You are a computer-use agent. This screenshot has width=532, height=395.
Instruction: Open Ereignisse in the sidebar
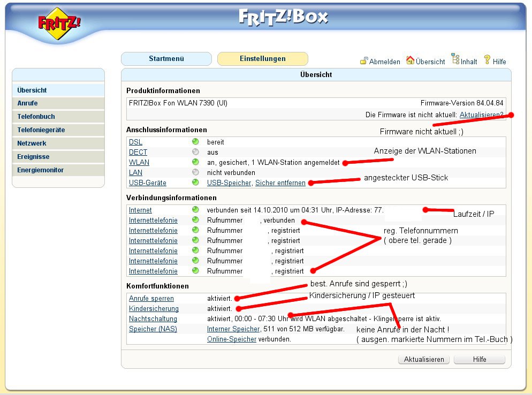click(x=58, y=157)
